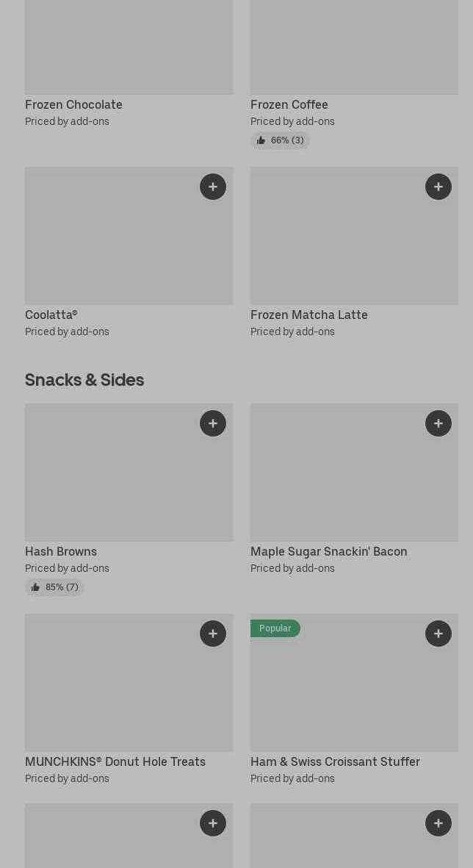Open the Frozen Matcha Latte title link

point(308,315)
